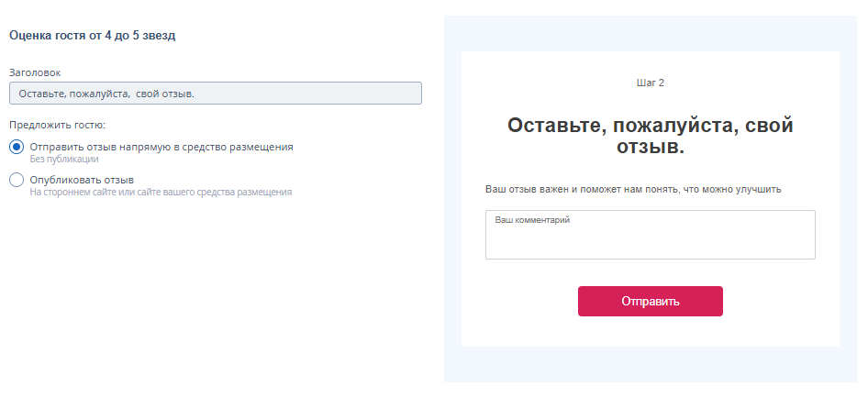Viewport: 868px width, 398px height.
Task: Select the "Отправить отзыв напрямую" radio button
Action: click(17, 147)
